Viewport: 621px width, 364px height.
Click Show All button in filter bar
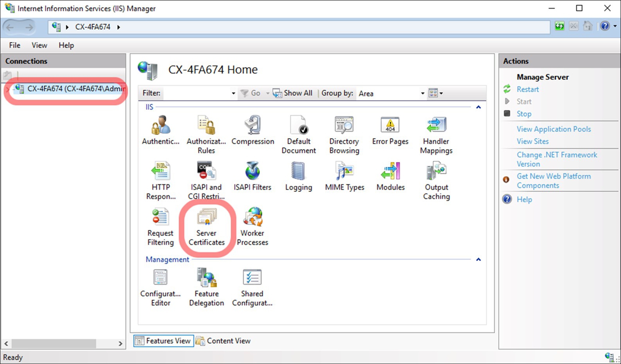293,93
